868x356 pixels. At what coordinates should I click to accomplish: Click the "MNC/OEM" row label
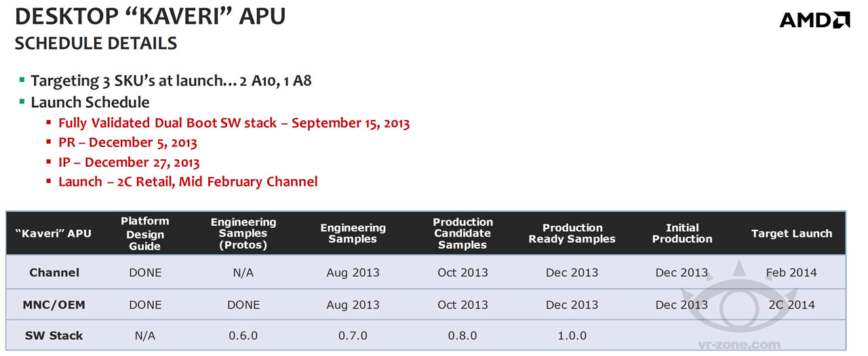click(x=54, y=305)
